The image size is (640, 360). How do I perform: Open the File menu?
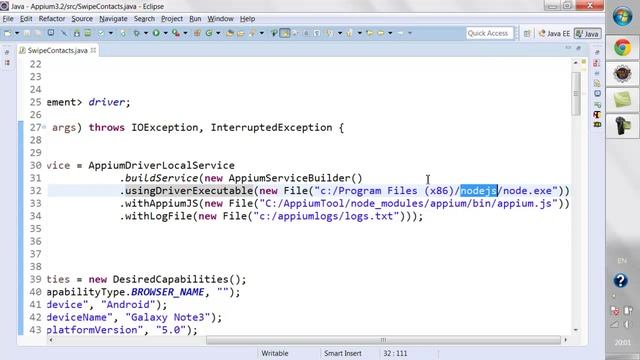point(8,19)
